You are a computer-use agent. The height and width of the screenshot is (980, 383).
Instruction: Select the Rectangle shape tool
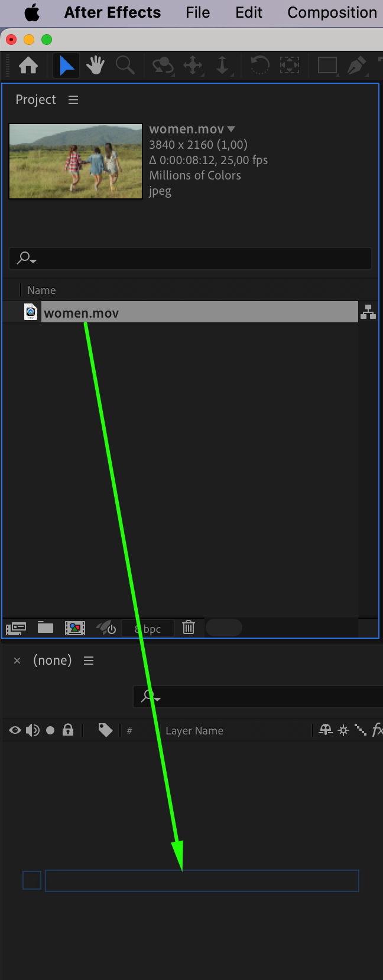tap(327, 65)
